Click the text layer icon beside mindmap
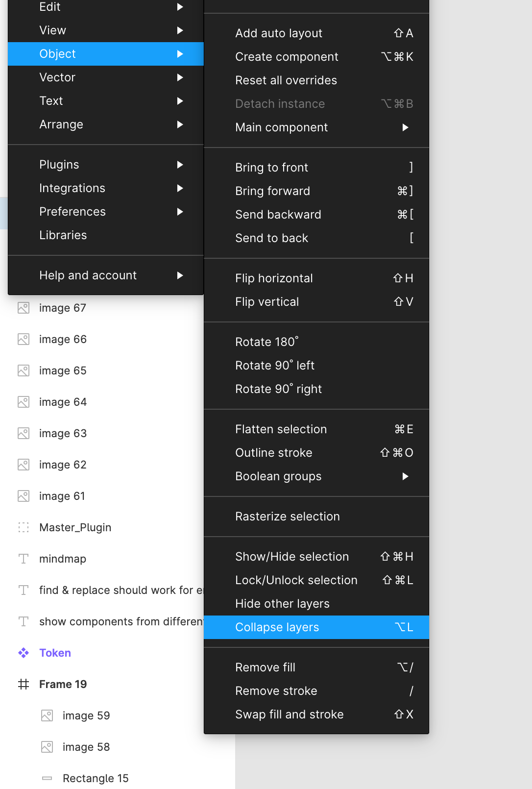532x789 pixels. (x=24, y=559)
